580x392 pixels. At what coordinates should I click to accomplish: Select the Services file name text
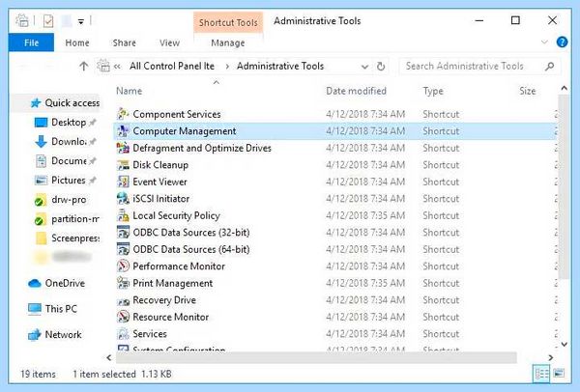[x=150, y=334]
